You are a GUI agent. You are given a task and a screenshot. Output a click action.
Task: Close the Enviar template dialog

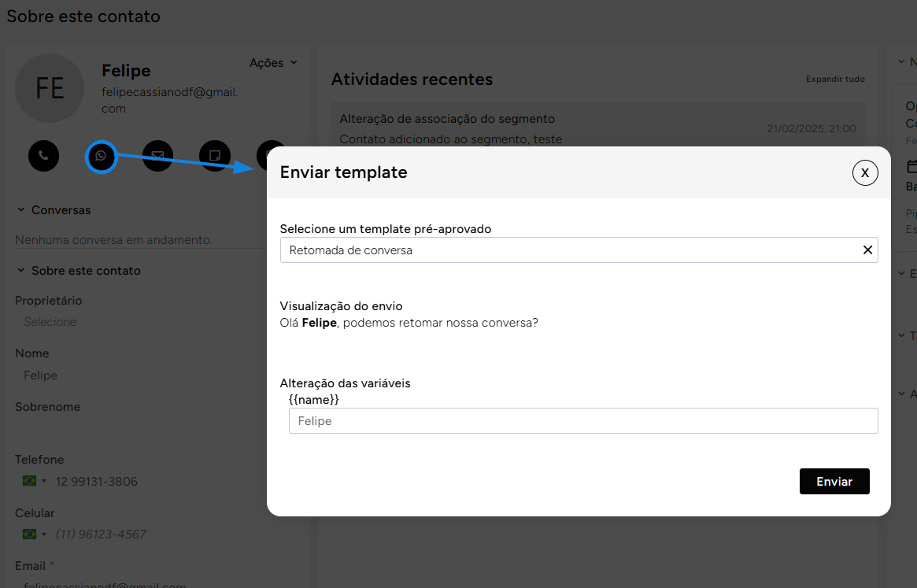[864, 172]
